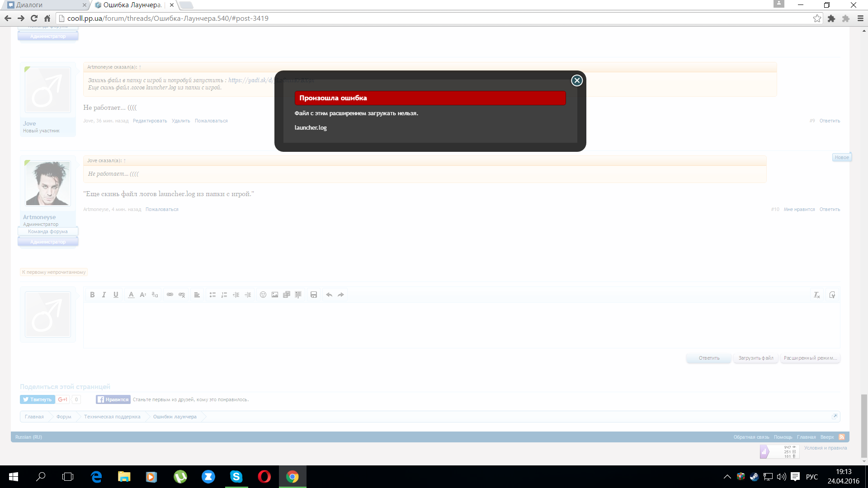This screenshot has height=488, width=868.
Task: Open the font family dropdown
Action: click(155, 295)
